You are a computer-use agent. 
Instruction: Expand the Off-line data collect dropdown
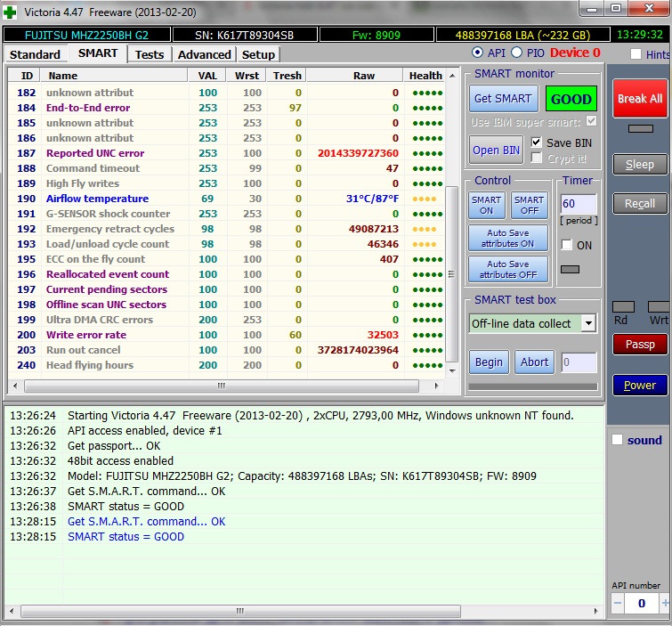(588, 323)
